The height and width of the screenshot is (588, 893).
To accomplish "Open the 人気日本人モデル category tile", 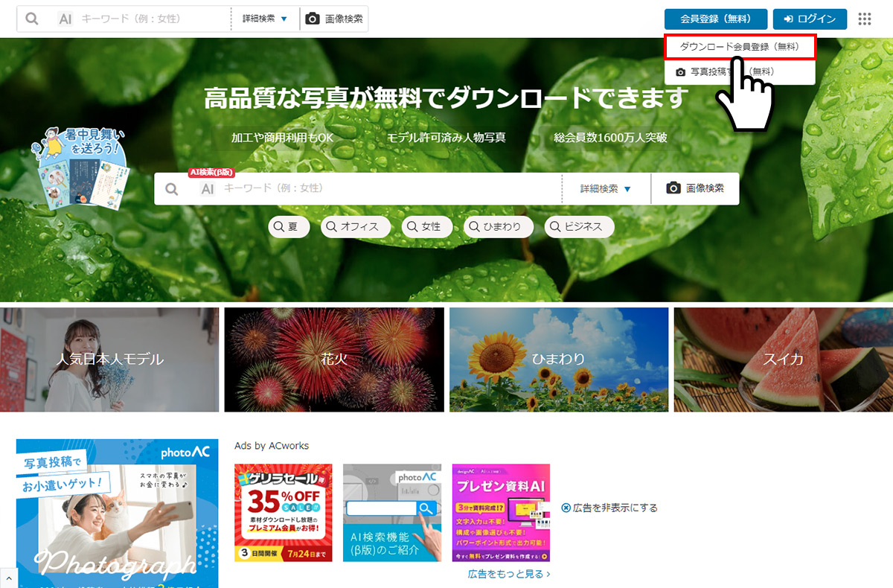I will (109, 359).
